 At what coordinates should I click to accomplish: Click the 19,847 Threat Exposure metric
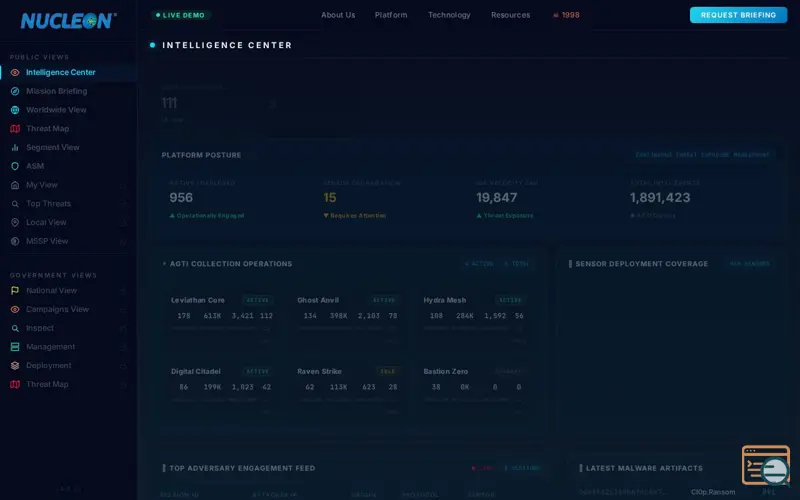coord(496,198)
